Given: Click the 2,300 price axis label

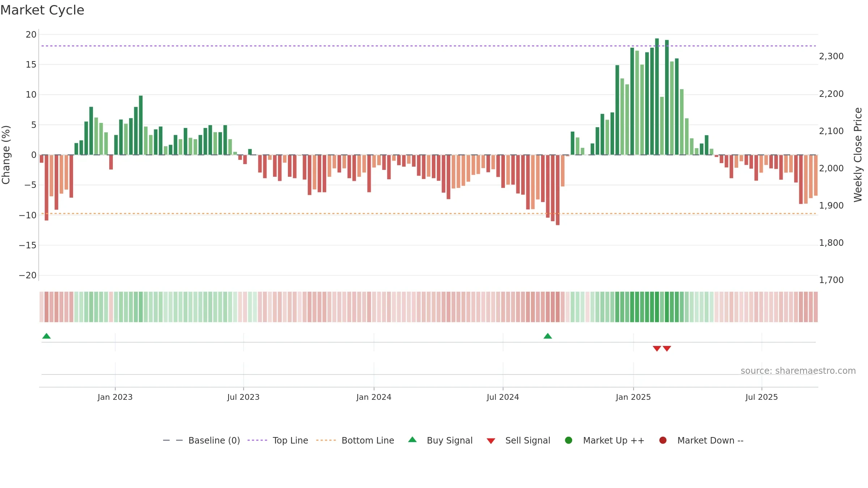Looking at the screenshot, I should click(831, 56).
